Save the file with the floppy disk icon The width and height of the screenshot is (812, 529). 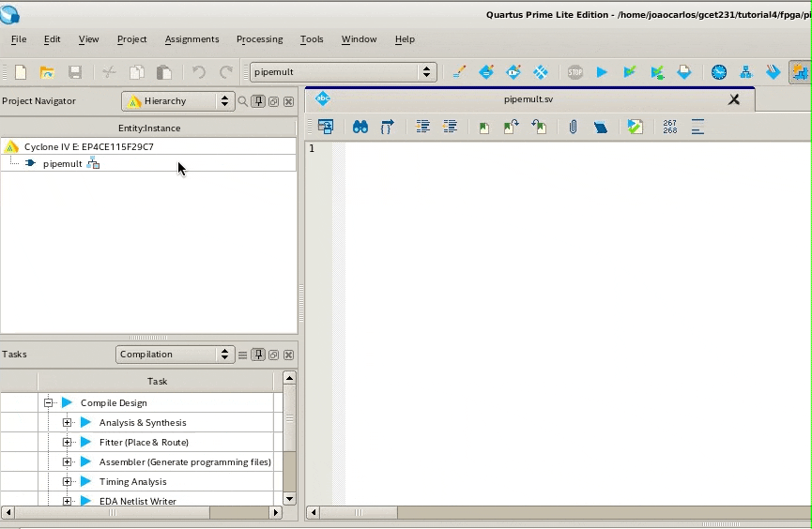point(75,72)
